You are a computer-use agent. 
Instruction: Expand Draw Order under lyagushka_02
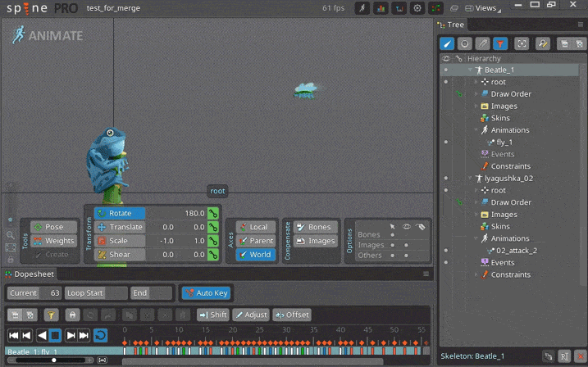point(476,202)
